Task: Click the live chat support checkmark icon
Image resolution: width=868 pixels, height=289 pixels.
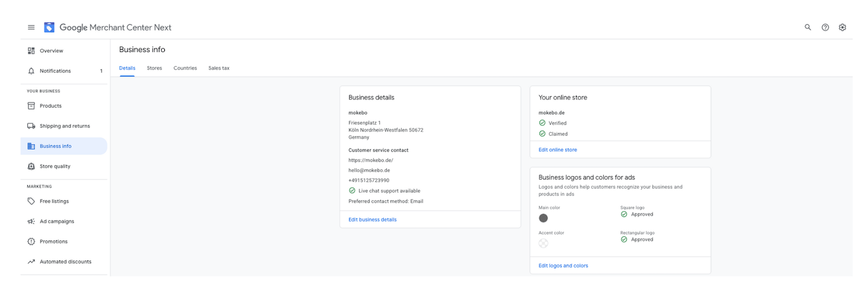Action: (352, 190)
